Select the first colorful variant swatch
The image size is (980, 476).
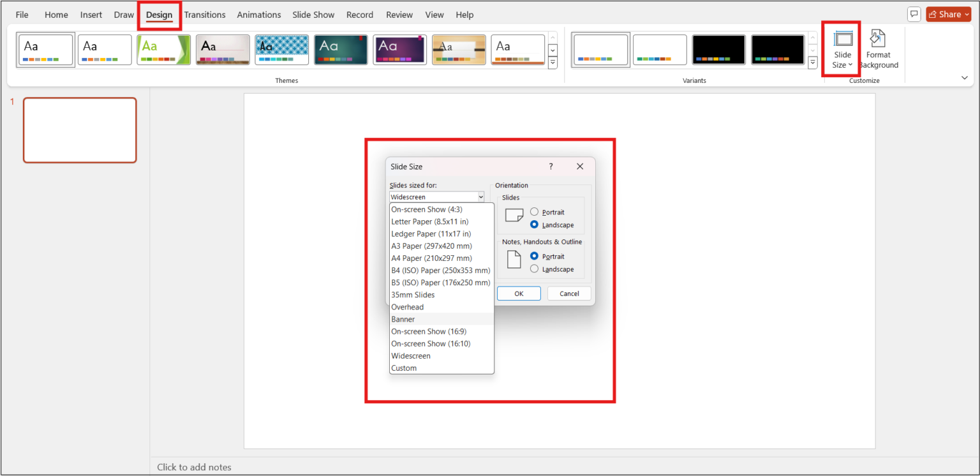[600, 49]
